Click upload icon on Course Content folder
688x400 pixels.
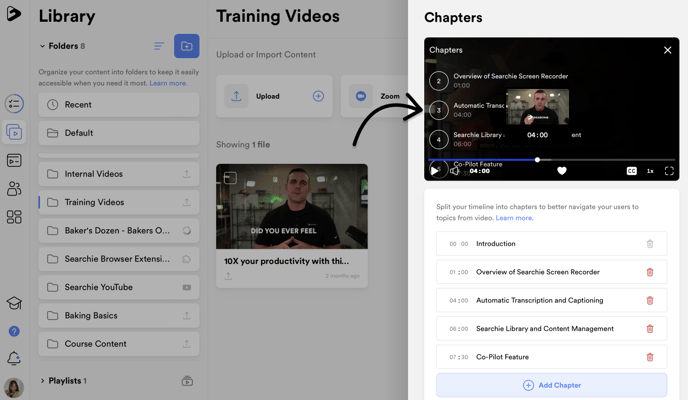187,344
